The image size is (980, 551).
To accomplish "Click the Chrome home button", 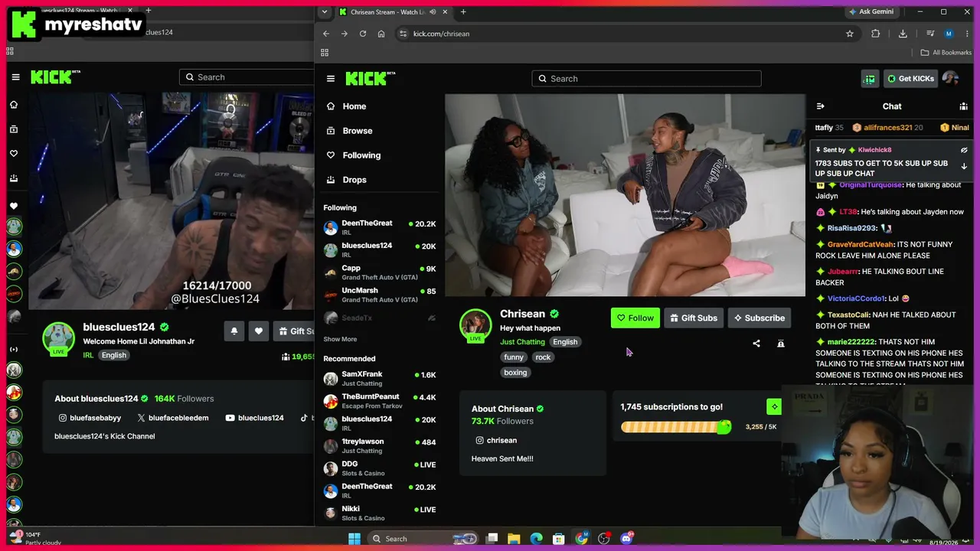I will pos(381,34).
